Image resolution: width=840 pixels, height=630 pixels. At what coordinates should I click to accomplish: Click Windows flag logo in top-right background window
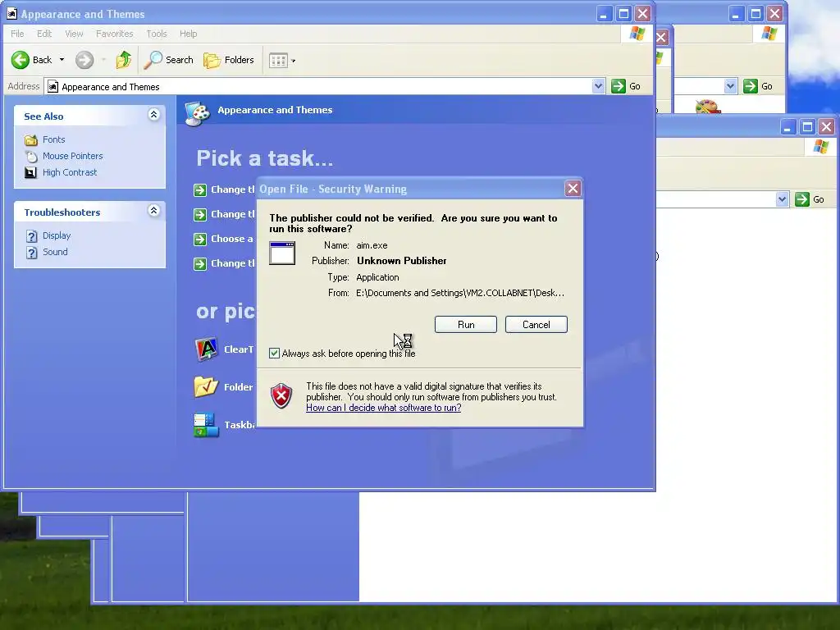click(x=769, y=34)
